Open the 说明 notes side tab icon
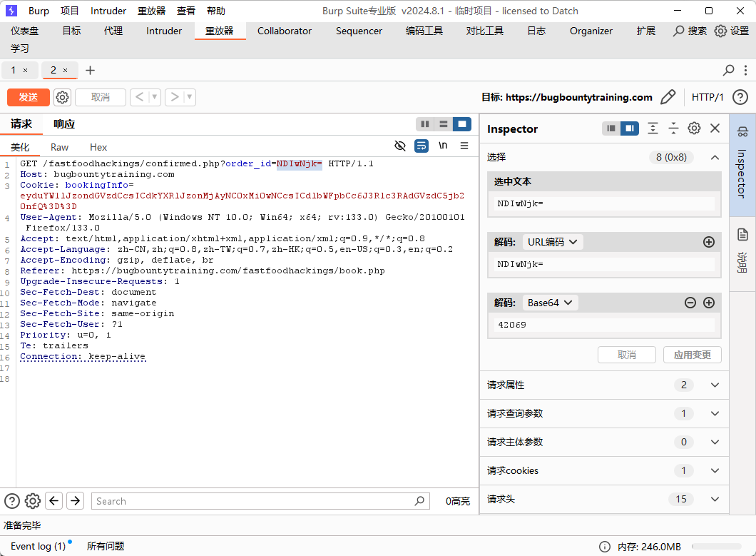Screen dimensions: 756x556 tap(742, 235)
